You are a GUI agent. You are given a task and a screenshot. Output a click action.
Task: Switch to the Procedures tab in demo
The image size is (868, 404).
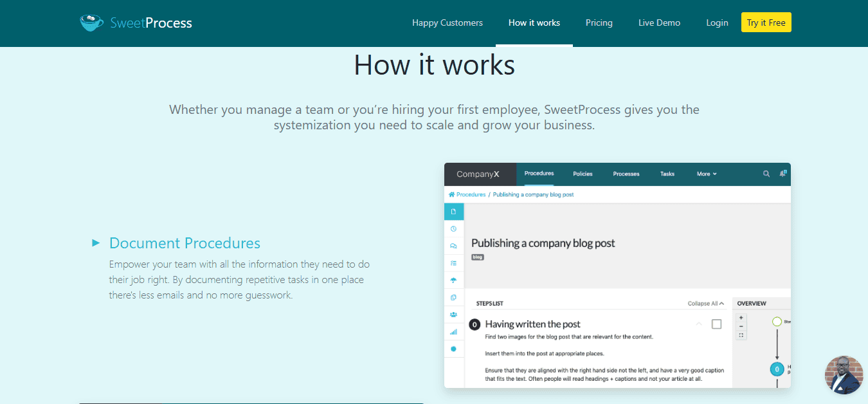[x=539, y=174]
